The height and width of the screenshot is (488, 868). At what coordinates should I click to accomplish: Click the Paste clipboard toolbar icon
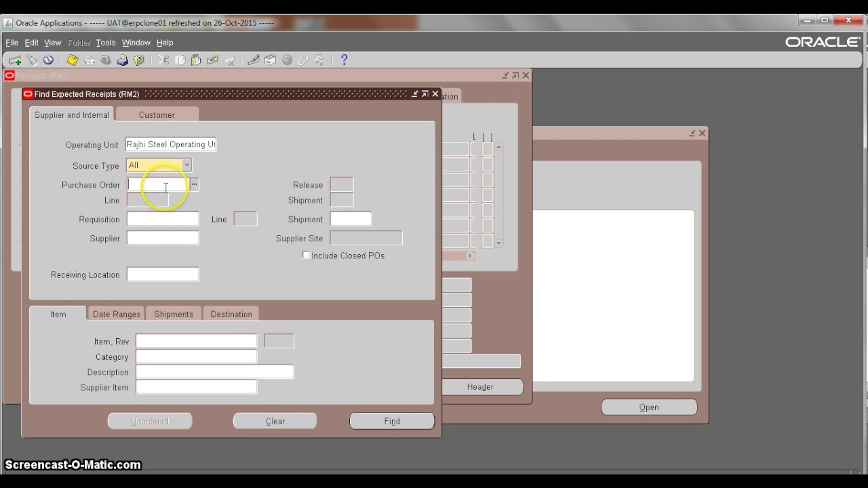[196, 60]
